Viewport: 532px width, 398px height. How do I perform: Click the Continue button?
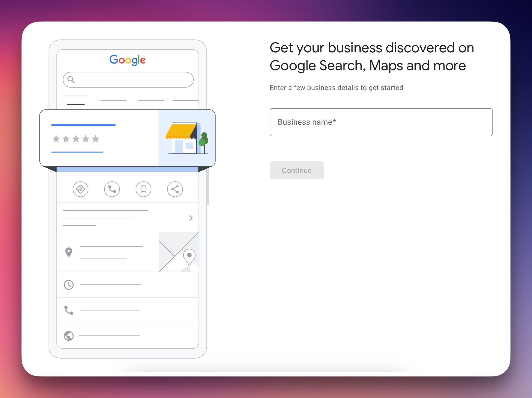tap(297, 170)
